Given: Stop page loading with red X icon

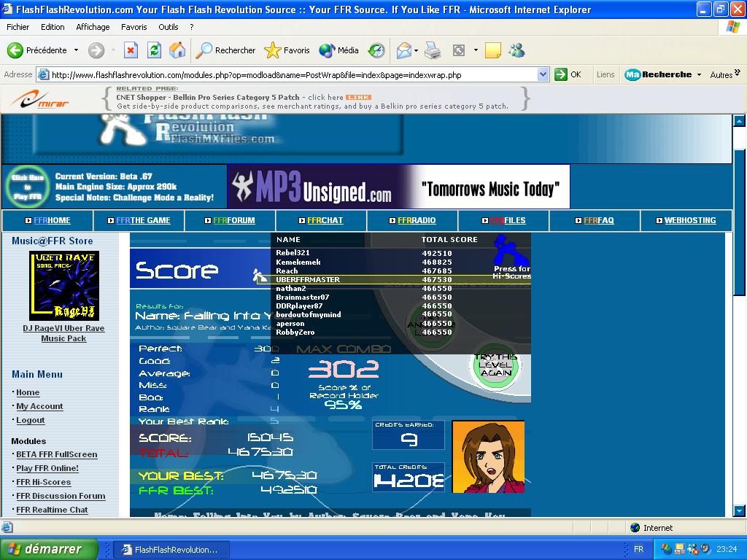Looking at the screenshot, I should [131, 50].
